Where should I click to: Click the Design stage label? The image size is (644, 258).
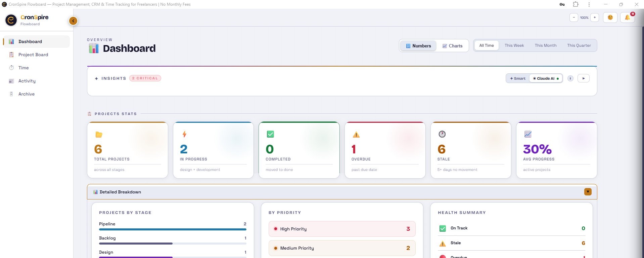106,252
